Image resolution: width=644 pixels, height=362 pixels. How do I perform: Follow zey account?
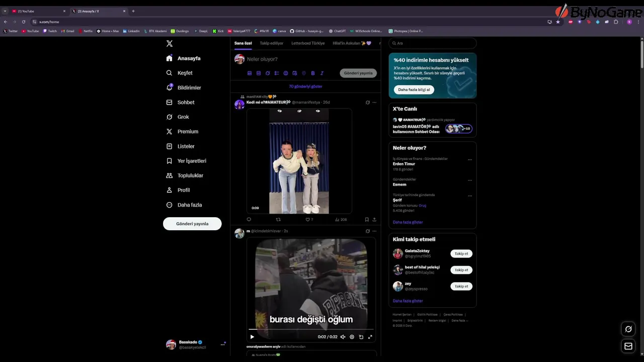461,287
